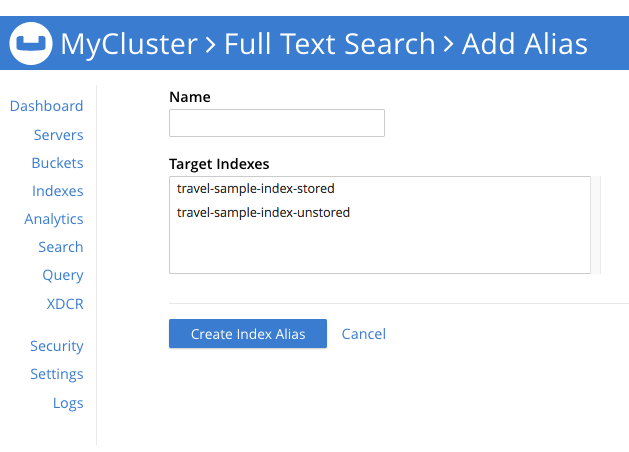629x452 pixels.
Task: Go to Settings in the sidebar
Action: tap(56, 374)
